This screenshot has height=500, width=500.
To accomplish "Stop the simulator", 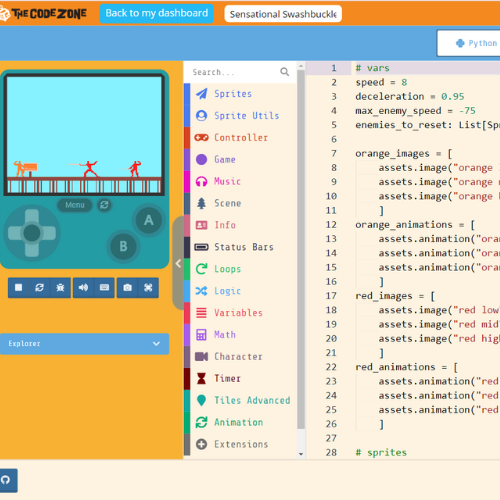I will [19, 287].
